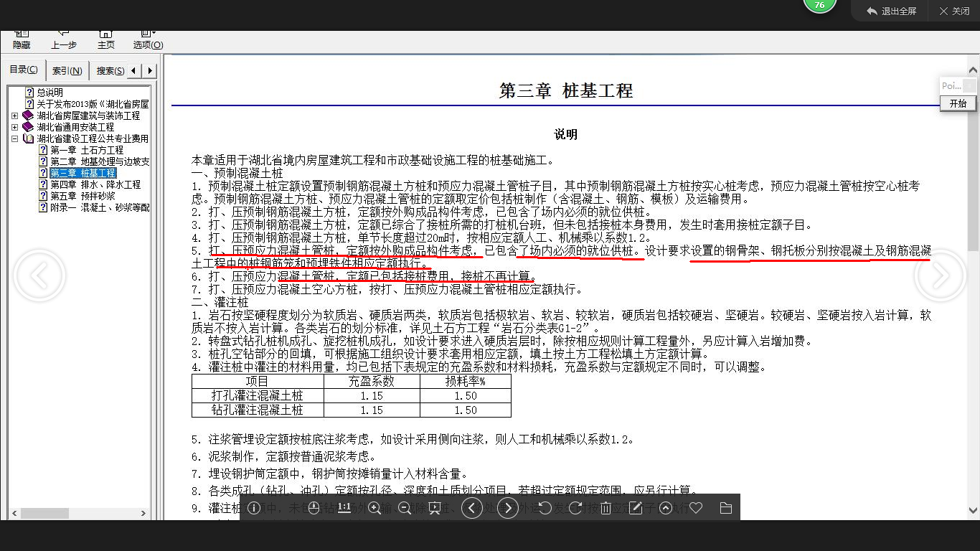Zoom out using the magnifier minus icon
Screen dimensions: 980x551
pos(405,508)
